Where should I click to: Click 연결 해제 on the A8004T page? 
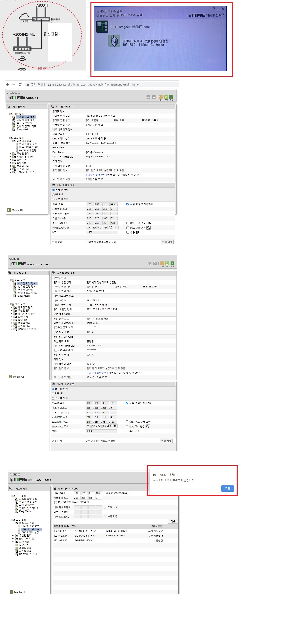167,242
